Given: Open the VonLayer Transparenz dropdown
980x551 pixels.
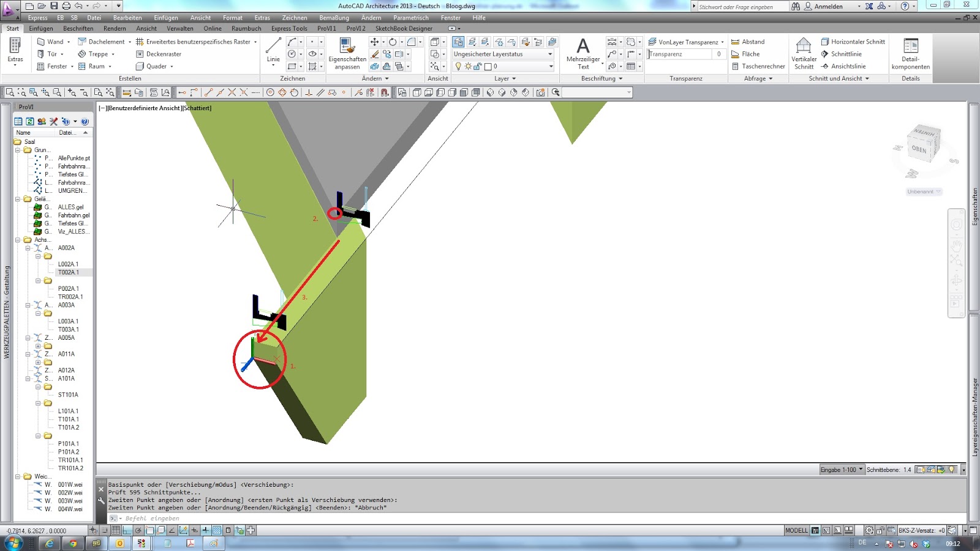Looking at the screenshot, I should pyautogui.click(x=722, y=42).
